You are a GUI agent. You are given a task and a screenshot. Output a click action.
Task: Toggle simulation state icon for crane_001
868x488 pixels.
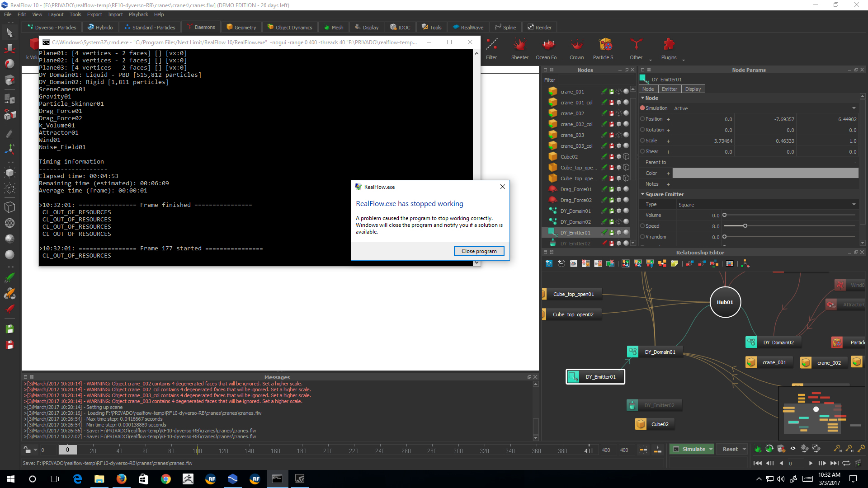pos(604,91)
